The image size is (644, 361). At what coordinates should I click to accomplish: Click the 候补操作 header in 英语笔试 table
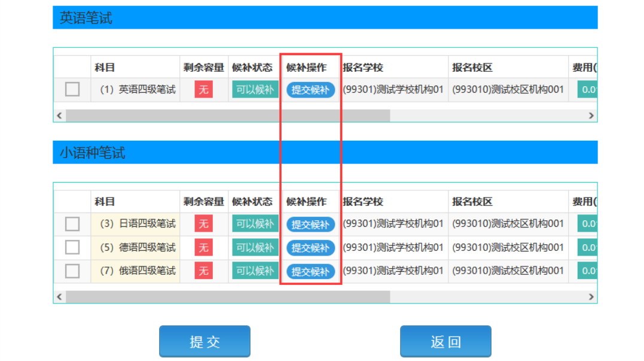click(306, 68)
